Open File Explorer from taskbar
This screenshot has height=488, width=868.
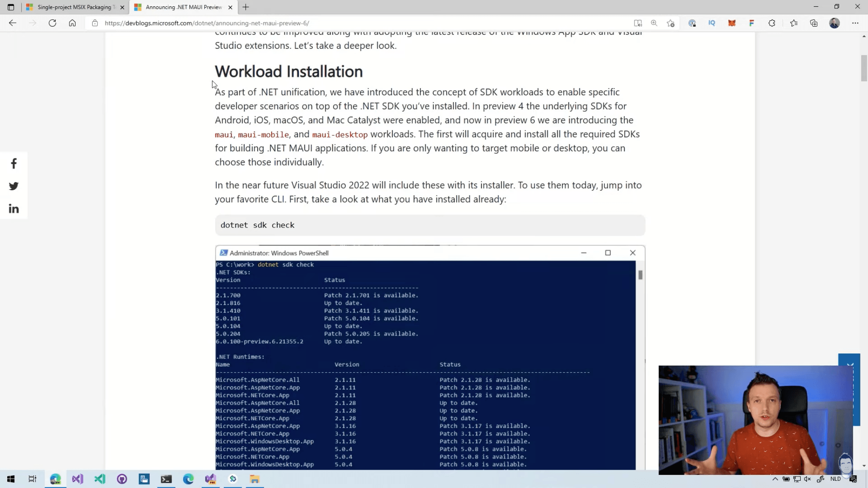[255, 479]
